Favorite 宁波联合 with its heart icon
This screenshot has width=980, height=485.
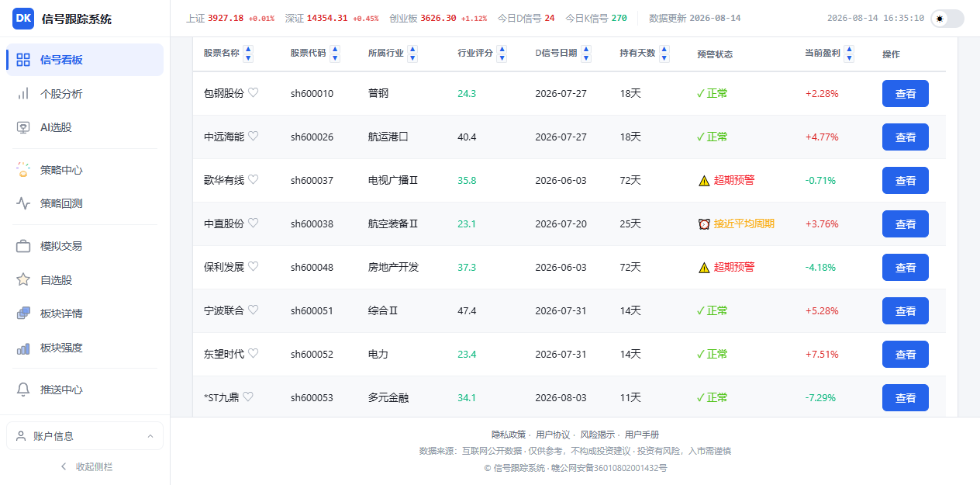[253, 310]
